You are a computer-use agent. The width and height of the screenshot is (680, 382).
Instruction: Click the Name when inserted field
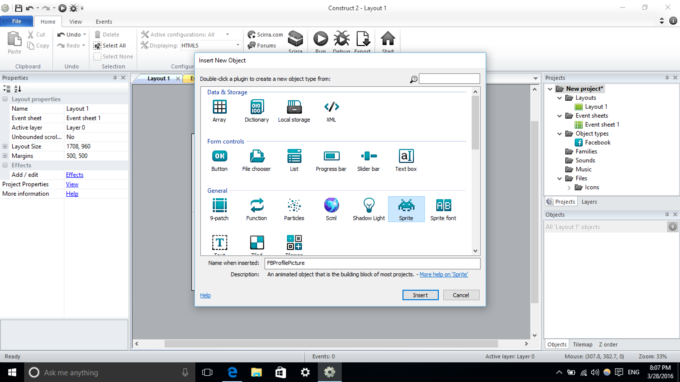point(372,263)
